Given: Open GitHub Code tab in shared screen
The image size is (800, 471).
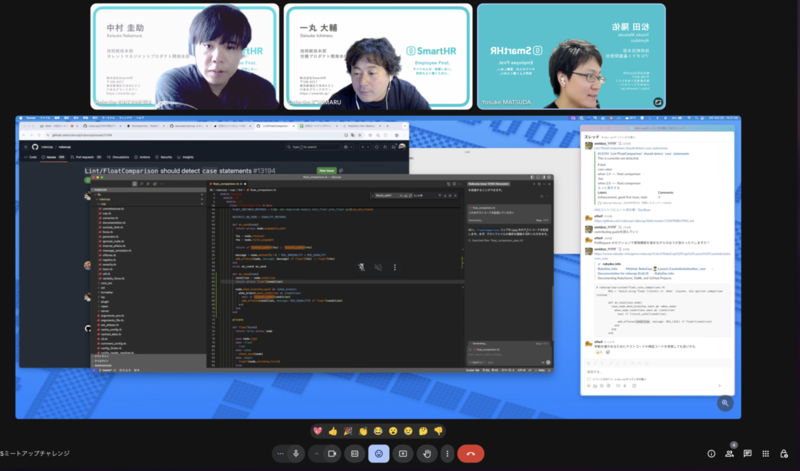Looking at the screenshot, I should (x=31, y=157).
